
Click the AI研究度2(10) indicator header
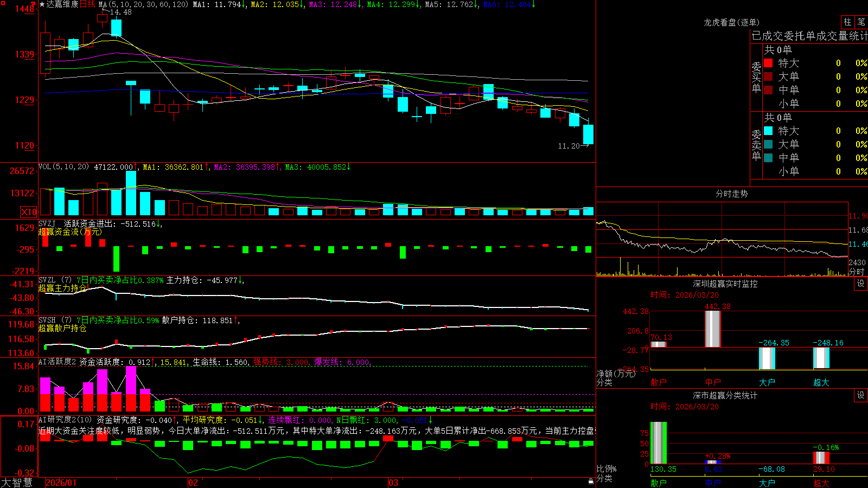coord(65,419)
